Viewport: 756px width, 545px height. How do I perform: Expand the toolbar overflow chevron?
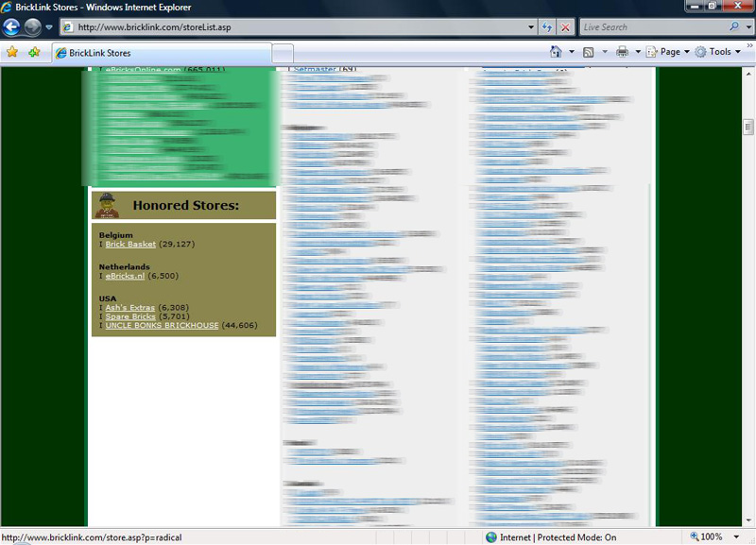(749, 45)
